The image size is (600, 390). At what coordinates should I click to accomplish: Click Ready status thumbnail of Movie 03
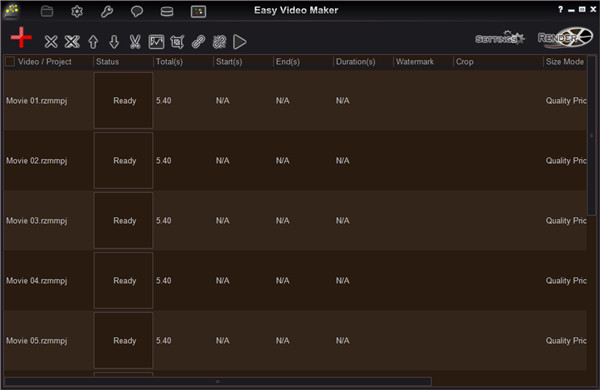(x=123, y=220)
